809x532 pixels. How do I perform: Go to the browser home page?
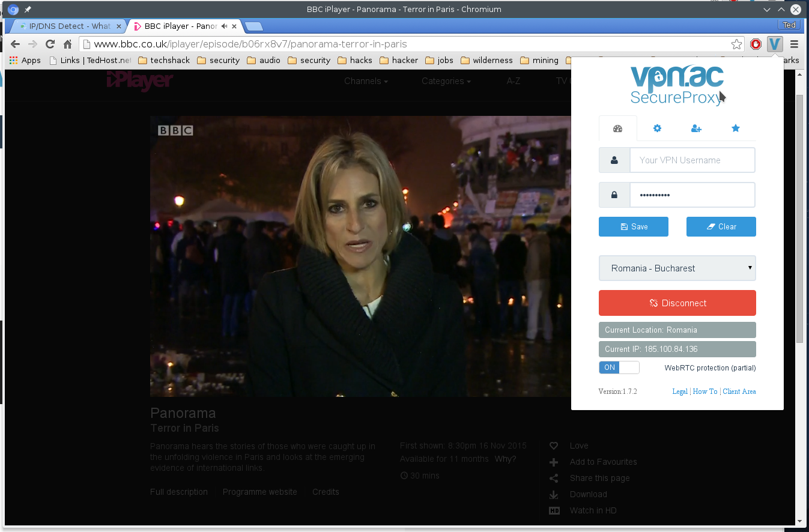(x=68, y=44)
